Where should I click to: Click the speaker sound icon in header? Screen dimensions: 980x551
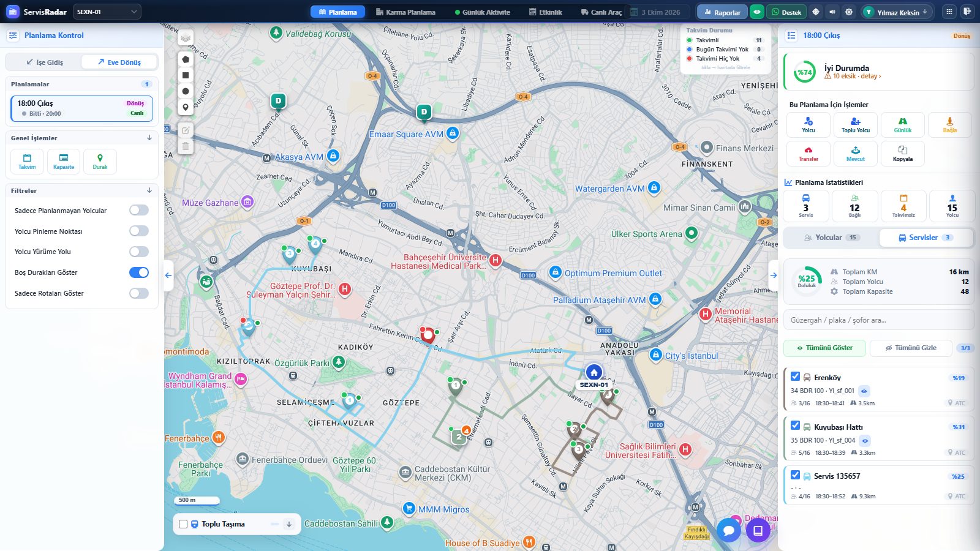832,12
